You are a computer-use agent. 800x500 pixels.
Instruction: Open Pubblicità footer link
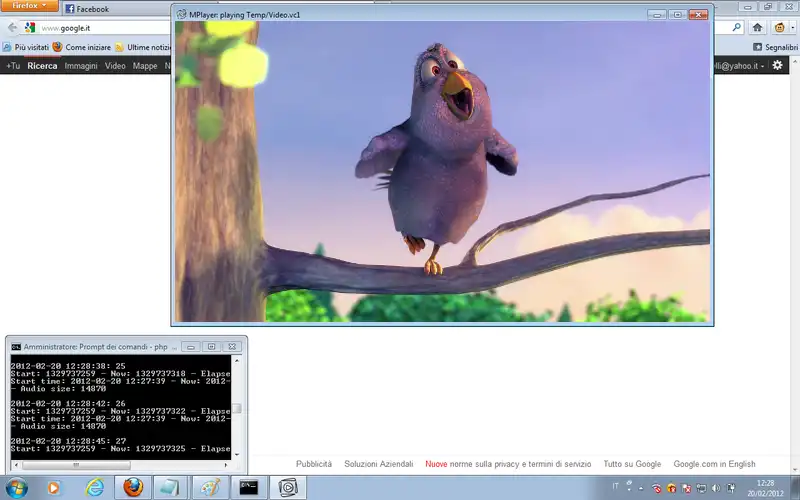click(314, 464)
